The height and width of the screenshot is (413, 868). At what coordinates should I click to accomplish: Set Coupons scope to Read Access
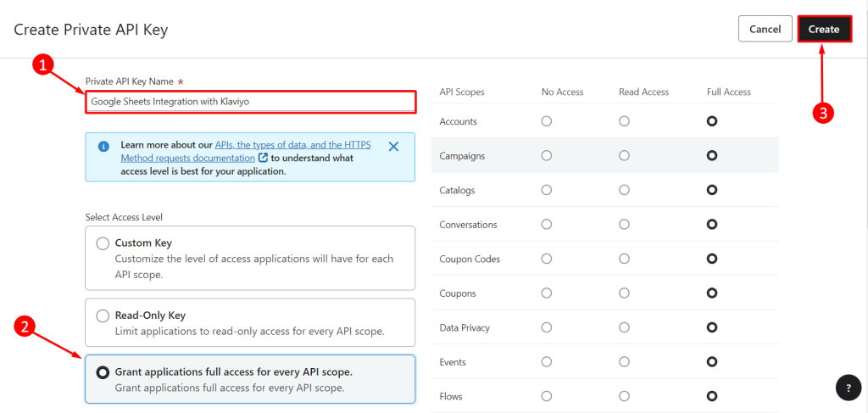point(625,293)
